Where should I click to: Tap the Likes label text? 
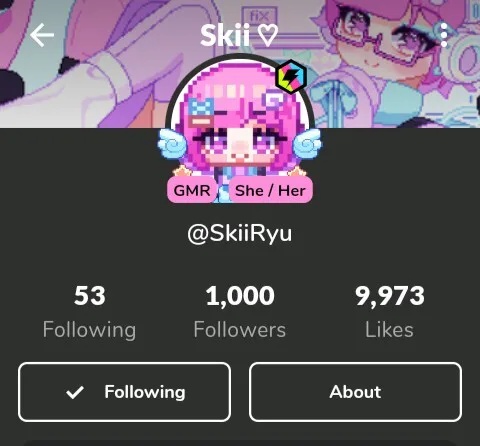390,330
